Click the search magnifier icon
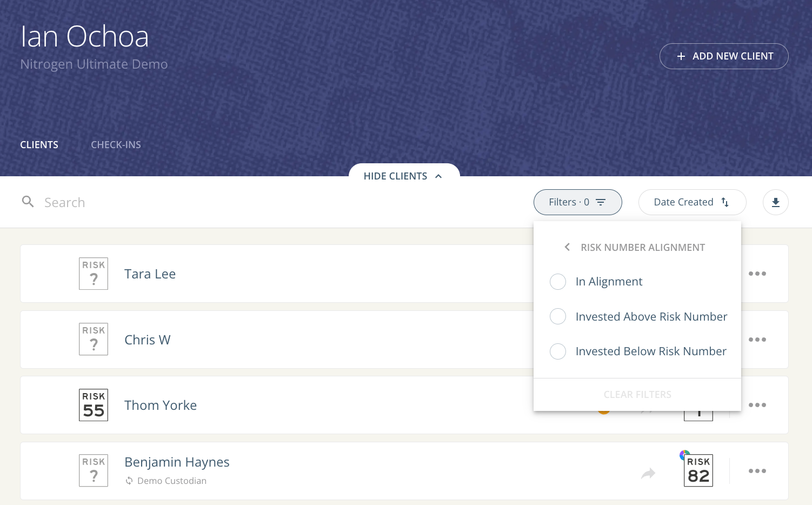The height and width of the screenshot is (505, 812). [28, 202]
